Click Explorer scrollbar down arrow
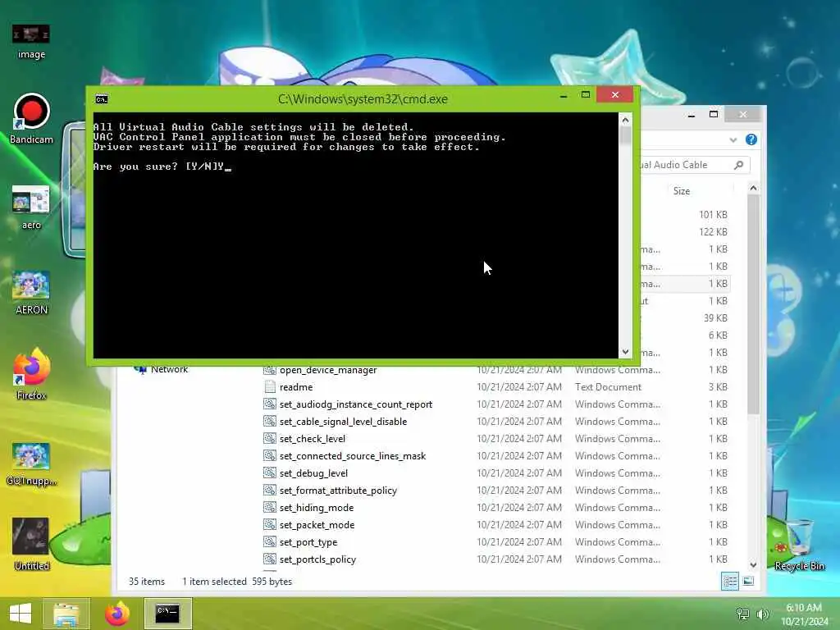 coord(753,564)
